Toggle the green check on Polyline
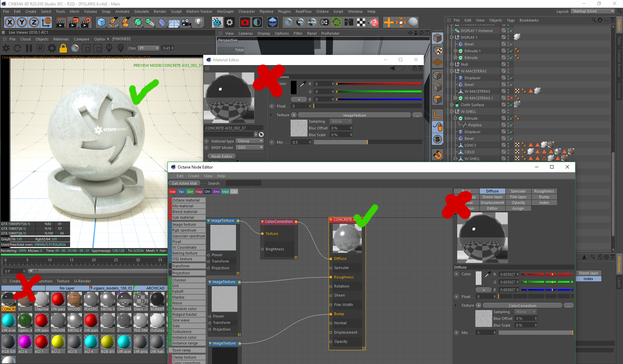This screenshot has height=364, width=623. coord(511,125)
